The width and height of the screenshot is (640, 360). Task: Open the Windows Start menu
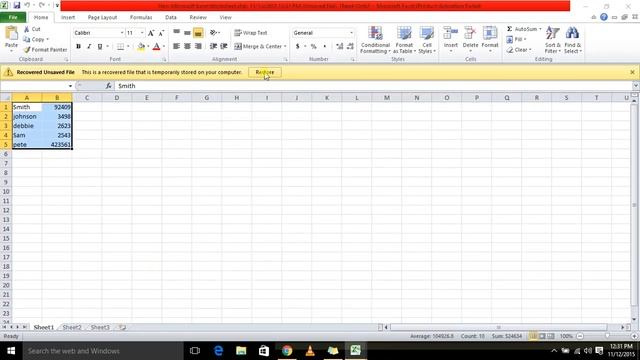pyautogui.click(x=11, y=351)
